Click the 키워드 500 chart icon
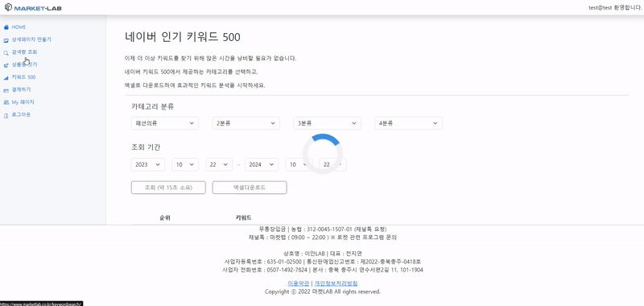The height and width of the screenshot is (306, 644). 6,77
